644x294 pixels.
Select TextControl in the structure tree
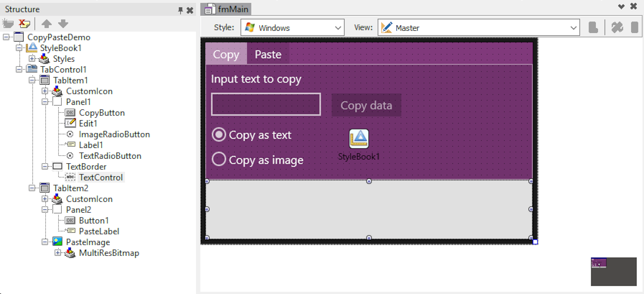(x=101, y=178)
